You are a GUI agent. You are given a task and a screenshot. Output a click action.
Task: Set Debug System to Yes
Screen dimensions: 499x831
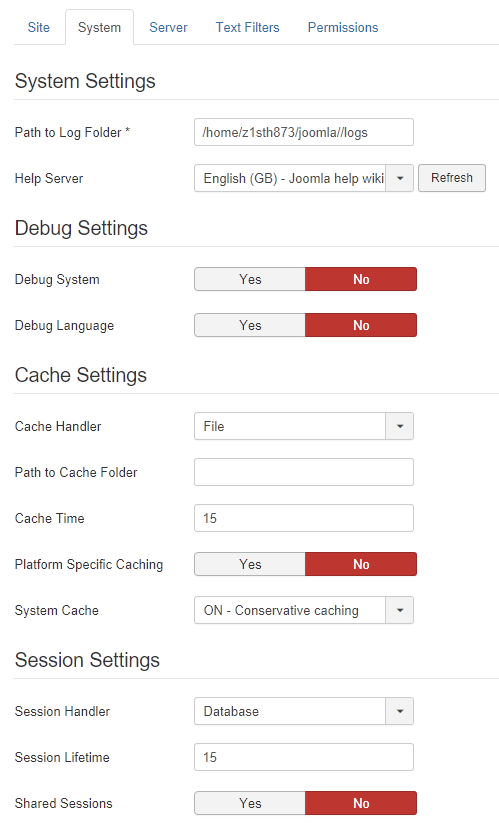click(x=250, y=279)
